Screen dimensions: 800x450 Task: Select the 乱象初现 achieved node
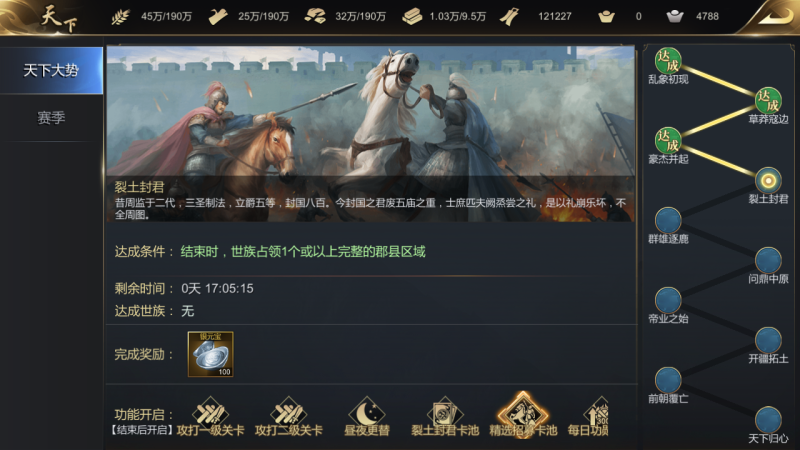coord(668,61)
